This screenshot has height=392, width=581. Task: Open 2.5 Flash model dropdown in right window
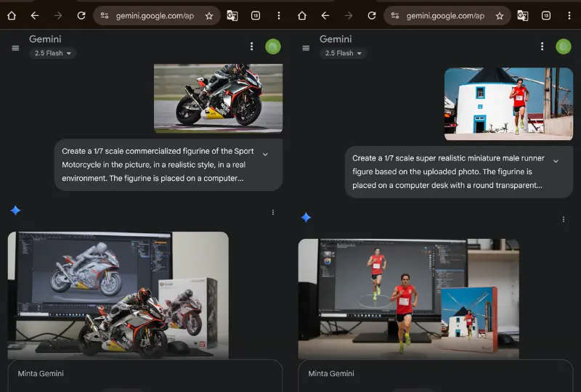pos(343,53)
